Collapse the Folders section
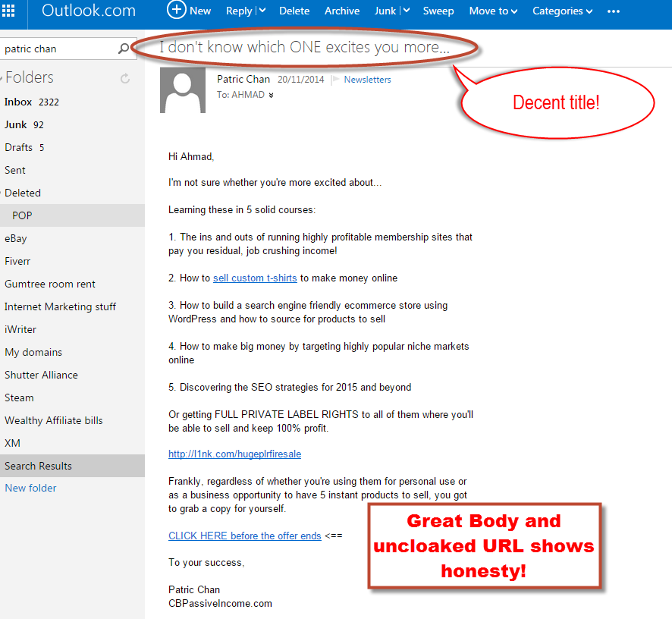The width and height of the screenshot is (672, 619). click(x=2, y=77)
